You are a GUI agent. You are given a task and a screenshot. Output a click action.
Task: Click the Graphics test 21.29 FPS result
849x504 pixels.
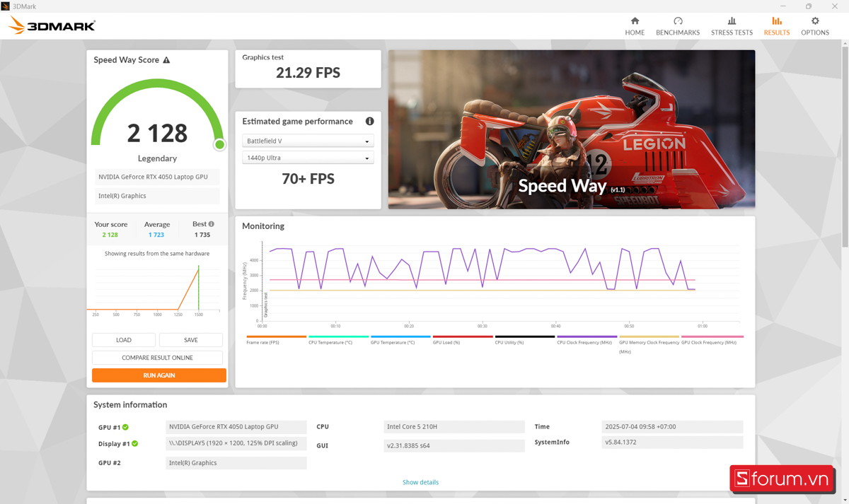coord(308,73)
